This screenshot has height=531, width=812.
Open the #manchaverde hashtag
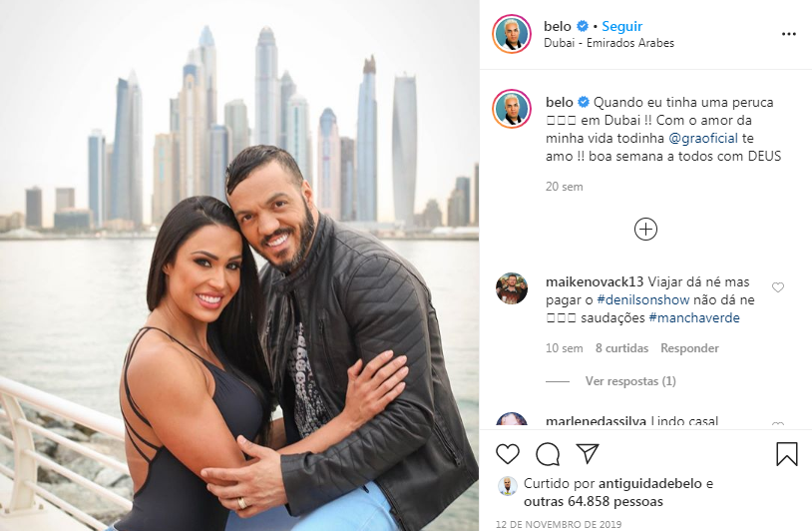point(694,318)
